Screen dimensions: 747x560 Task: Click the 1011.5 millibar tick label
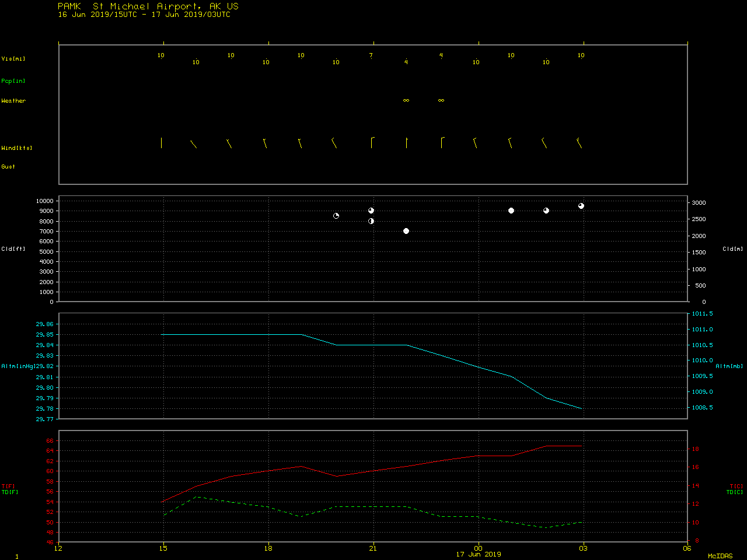pyautogui.click(x=703, y=314)
